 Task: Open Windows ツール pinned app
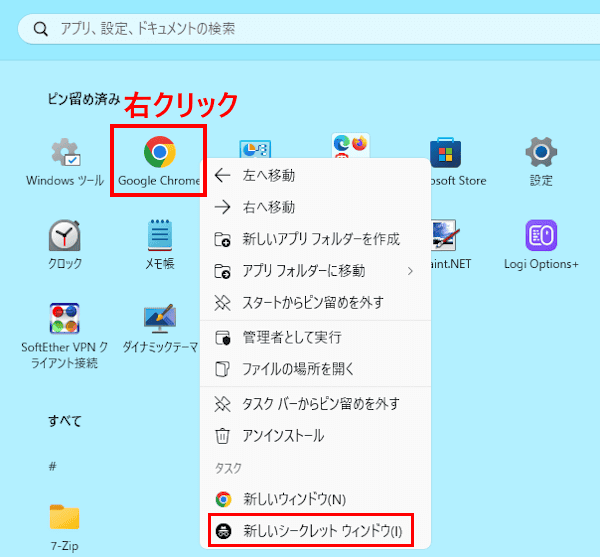(x=65, y=162)
